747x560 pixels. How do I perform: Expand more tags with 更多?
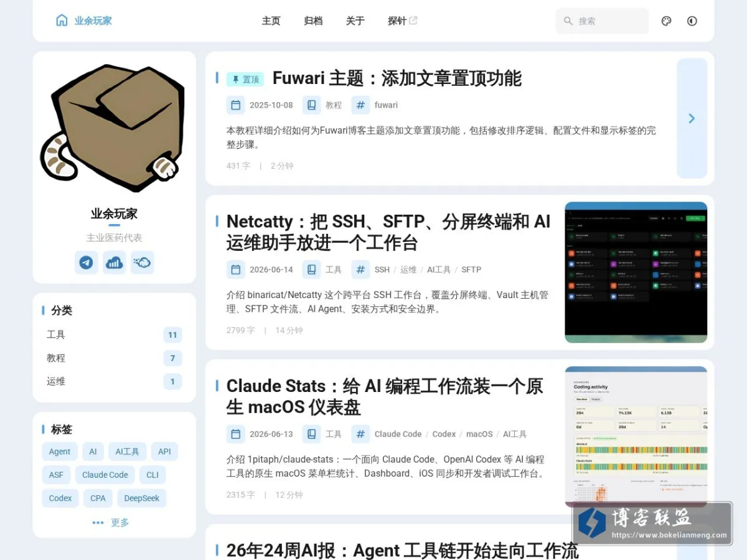coord(111,523)
